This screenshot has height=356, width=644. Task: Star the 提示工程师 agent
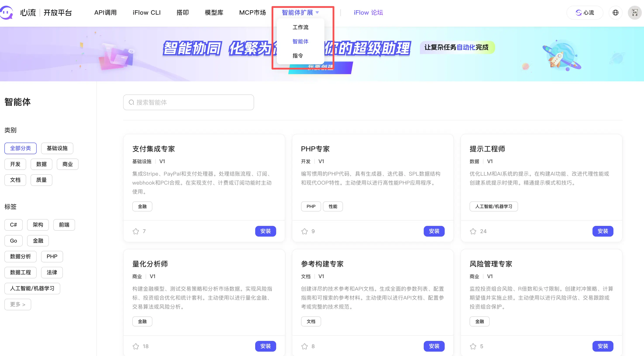coord(473,231)
